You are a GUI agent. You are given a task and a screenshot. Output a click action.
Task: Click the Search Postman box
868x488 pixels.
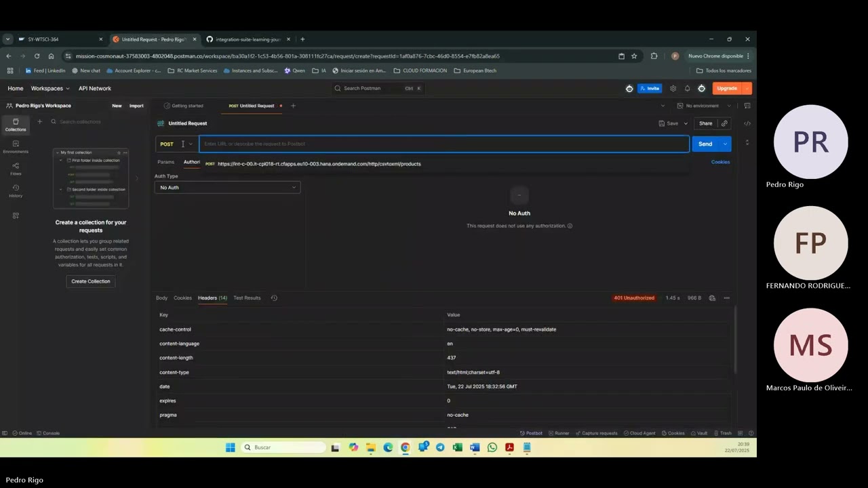378,88
